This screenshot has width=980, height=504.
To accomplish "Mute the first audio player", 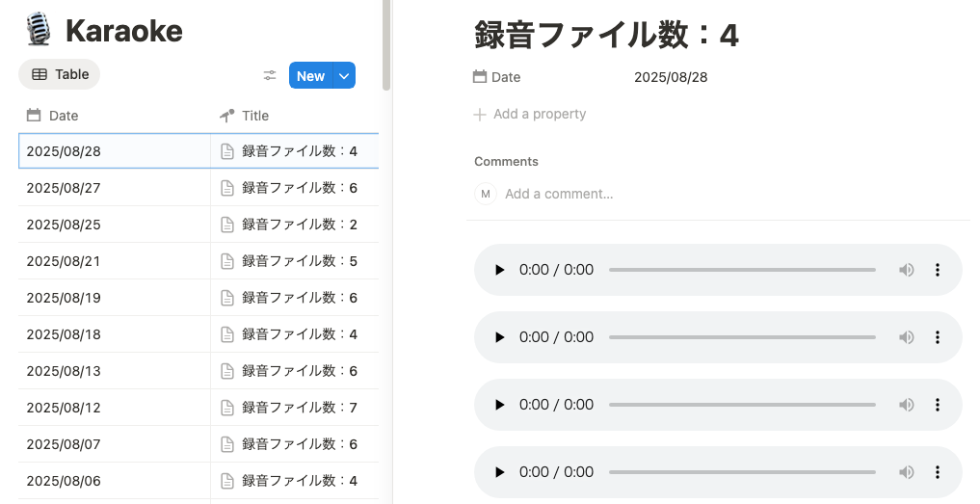I will click(x=906, y=270).
